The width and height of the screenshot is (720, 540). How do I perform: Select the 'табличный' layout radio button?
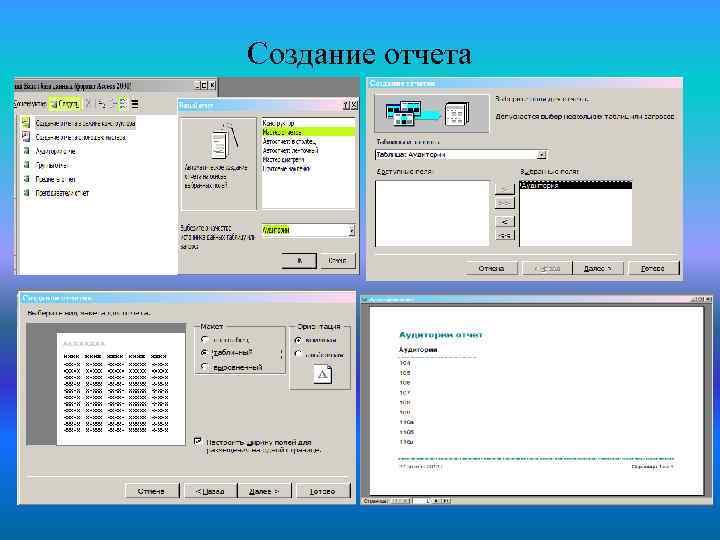click(205, 353)
